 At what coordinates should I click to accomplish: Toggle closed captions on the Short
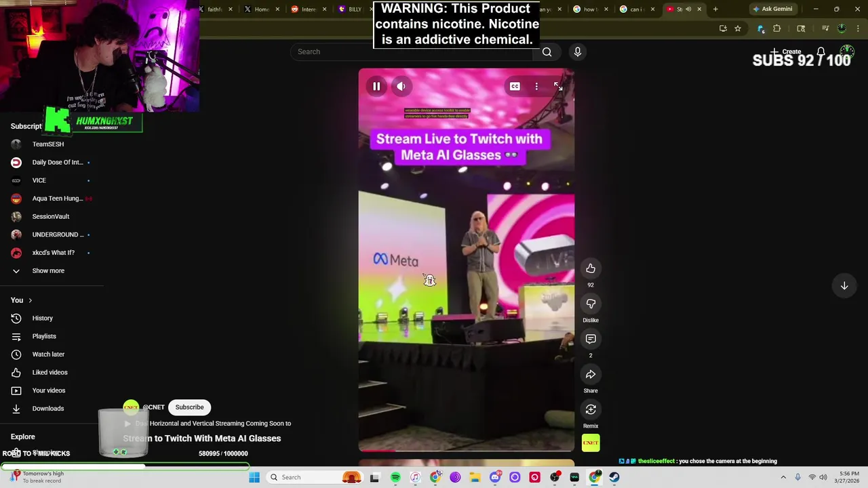pyautogui.click(x=515, y=86)
